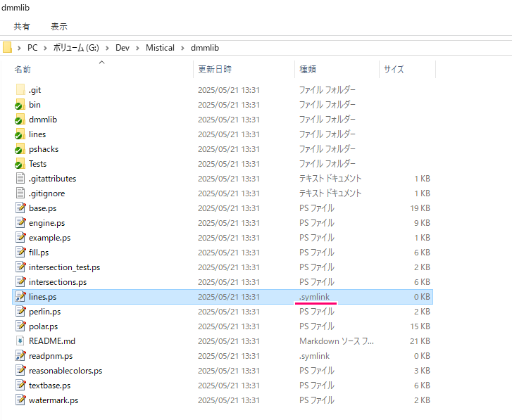Sort by the 名前 column header
Viewport: 512px width, 420px height.
click(x=23, y=69)
